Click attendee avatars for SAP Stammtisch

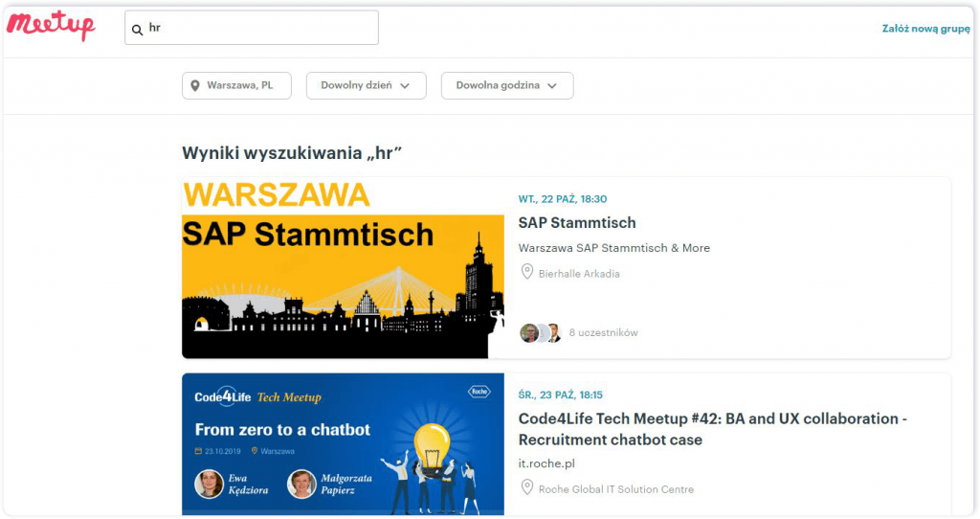tap(541, 332)
